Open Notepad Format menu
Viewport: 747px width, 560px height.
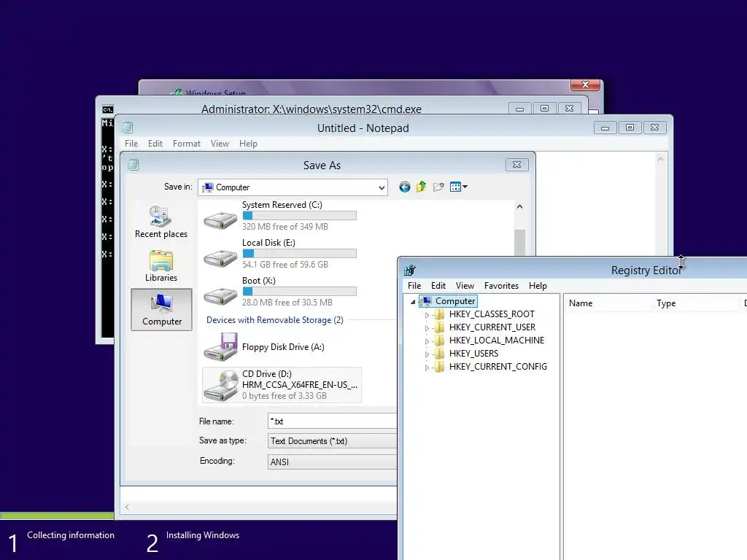(x=186, y=144)
